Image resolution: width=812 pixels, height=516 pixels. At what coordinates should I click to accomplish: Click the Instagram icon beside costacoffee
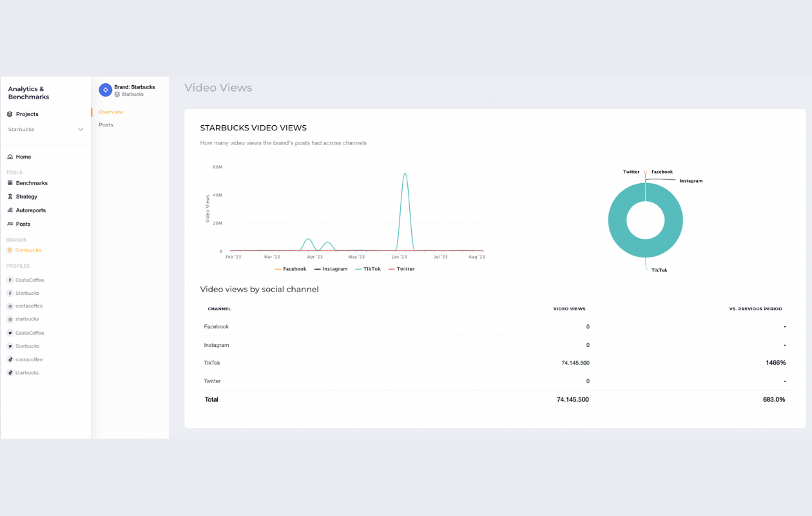10,306
